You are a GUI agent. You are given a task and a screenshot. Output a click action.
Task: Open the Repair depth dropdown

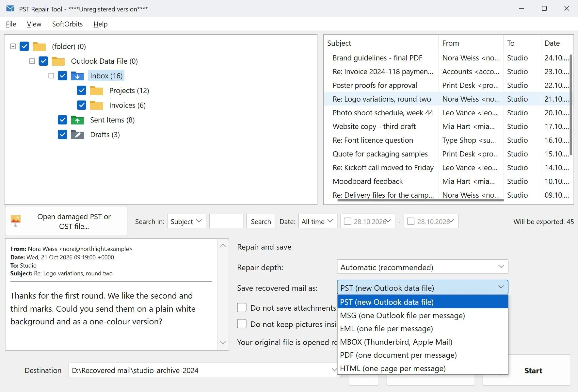(423, 267)
